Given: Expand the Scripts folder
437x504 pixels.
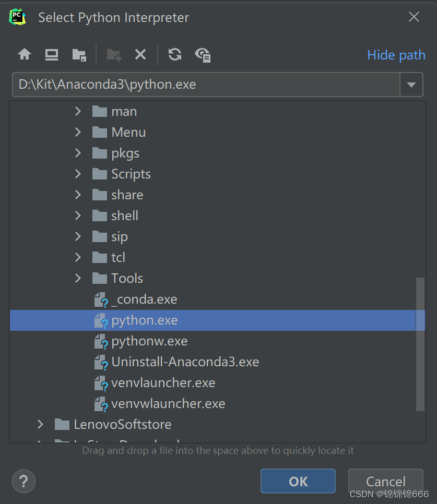Looking at the screenshot, I should [x=77, y=174].
